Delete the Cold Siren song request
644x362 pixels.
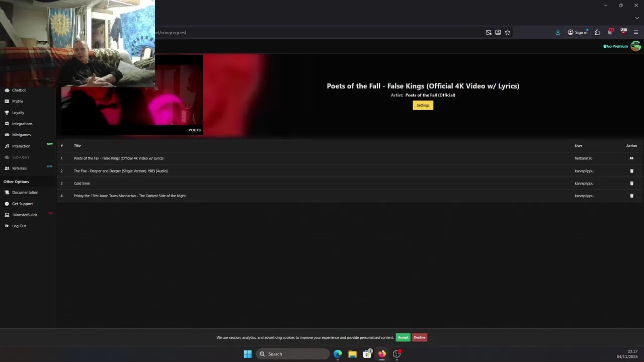[x=632, y=184]
